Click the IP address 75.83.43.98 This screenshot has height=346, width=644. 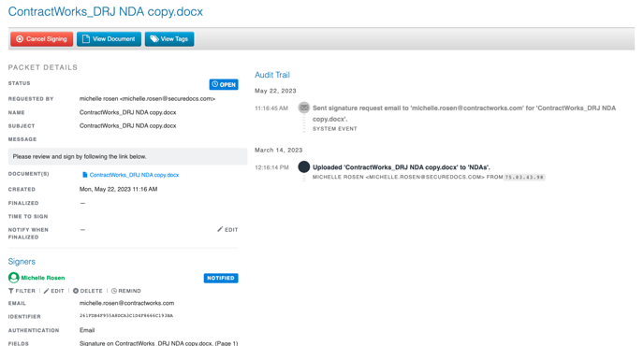pos(524,178)
